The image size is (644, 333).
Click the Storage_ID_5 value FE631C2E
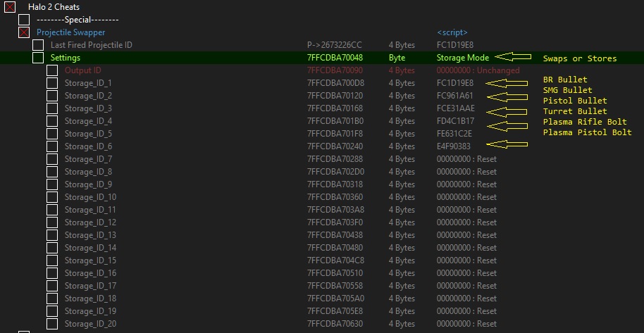point(455,134)
